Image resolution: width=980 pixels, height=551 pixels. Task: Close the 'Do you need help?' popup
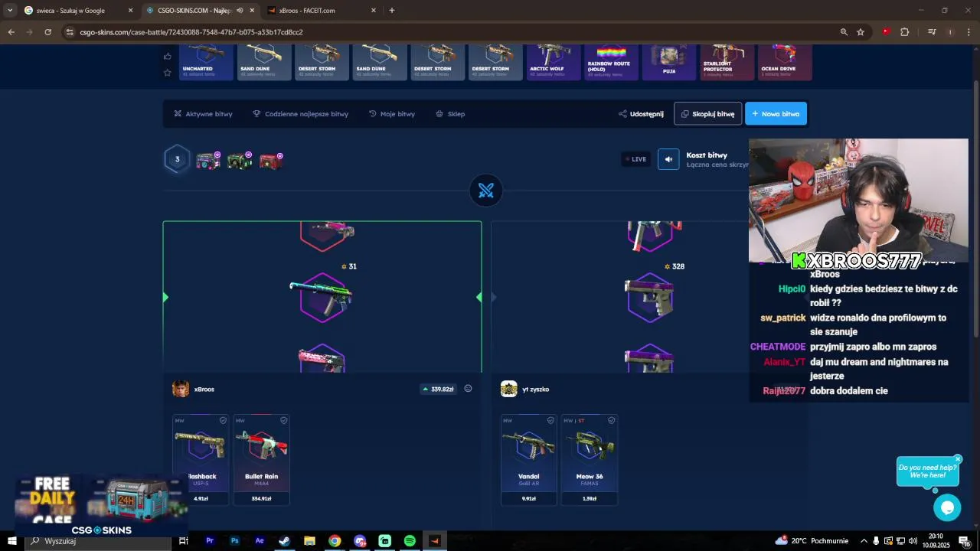(x=957, y=459)
